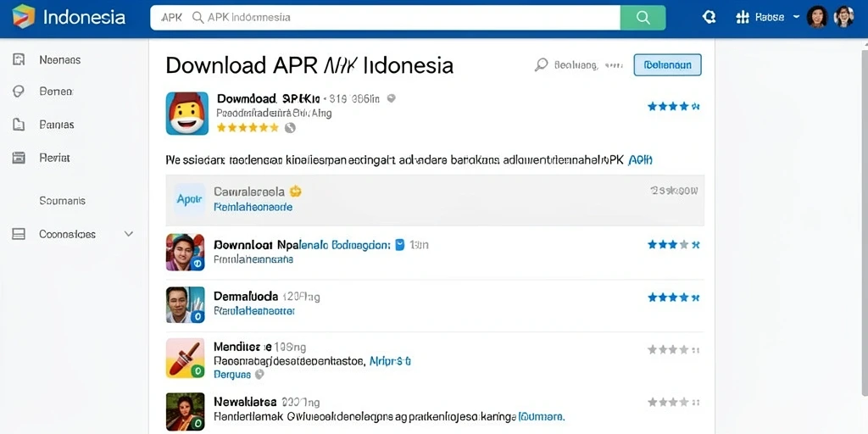
Task: Focus the APK Indonesia search field
Action: point(386,18)
